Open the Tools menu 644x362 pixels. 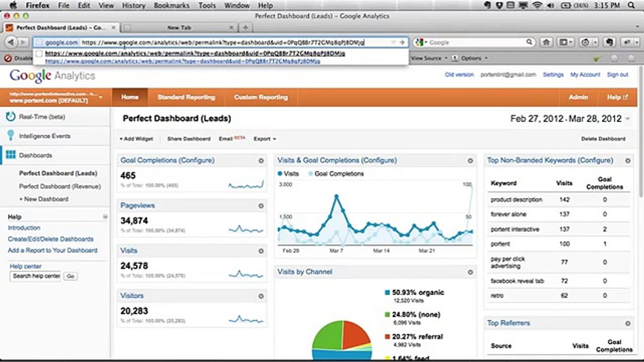[206, 6]
